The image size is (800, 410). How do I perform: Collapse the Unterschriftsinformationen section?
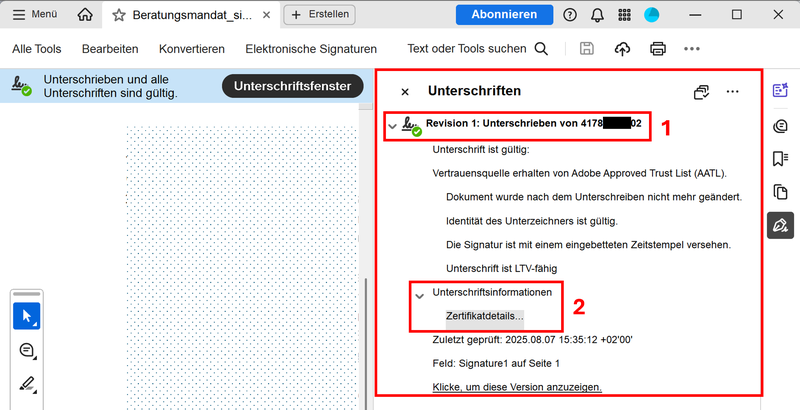[420, 296]
